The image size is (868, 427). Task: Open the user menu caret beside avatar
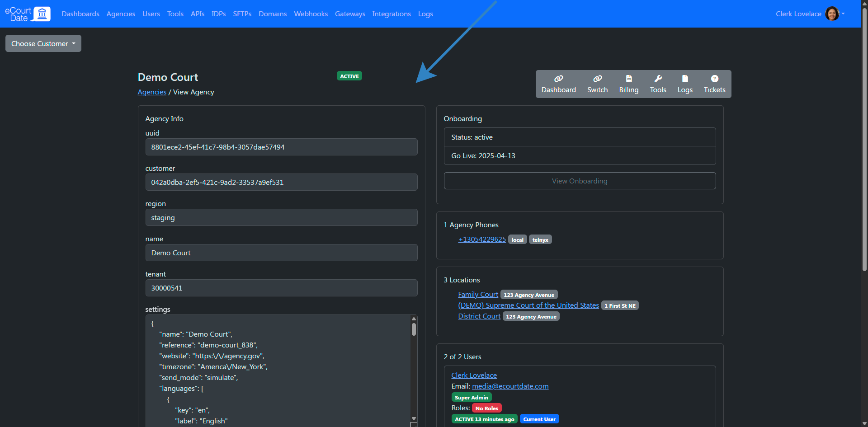pos(843,14)
